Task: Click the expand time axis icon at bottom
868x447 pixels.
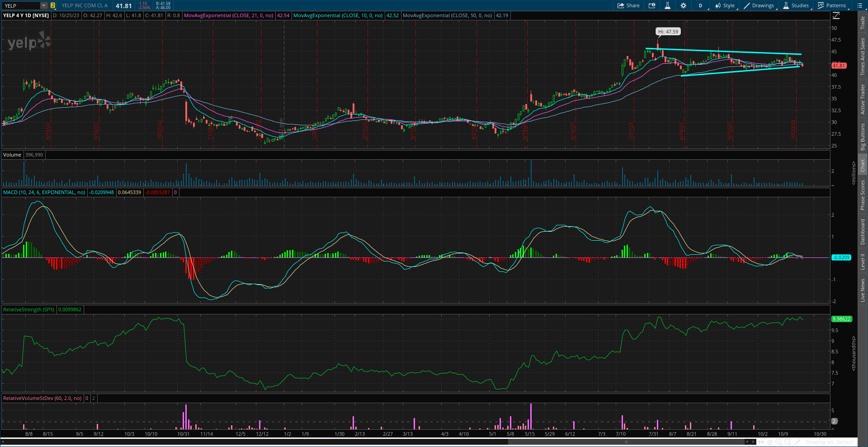Action: 761,442
